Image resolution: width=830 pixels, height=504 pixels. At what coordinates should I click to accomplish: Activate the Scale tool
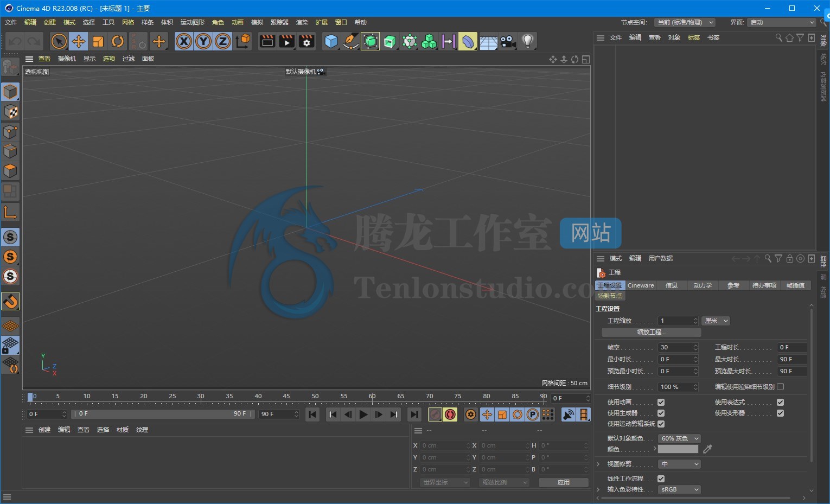[x=98, y=41]
